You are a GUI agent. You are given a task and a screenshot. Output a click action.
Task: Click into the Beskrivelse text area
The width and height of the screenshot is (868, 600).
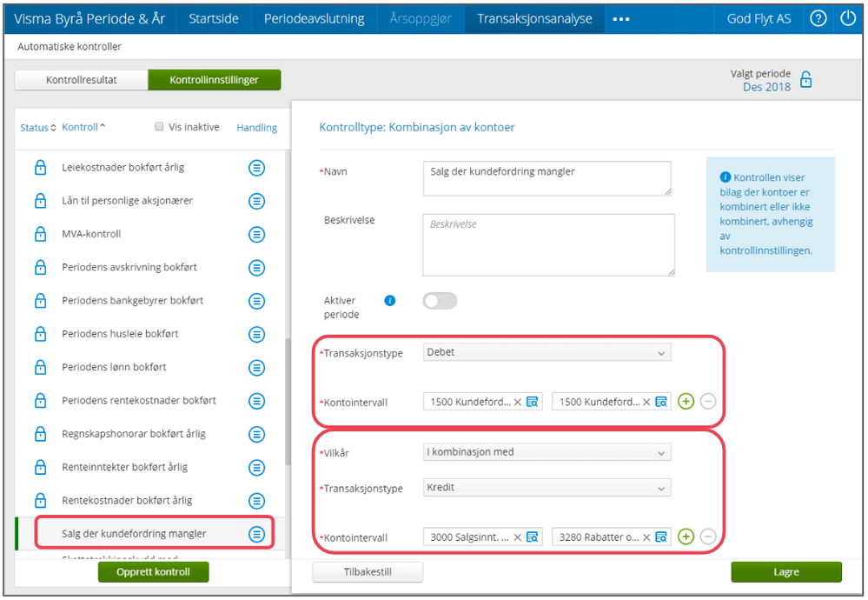548,245
